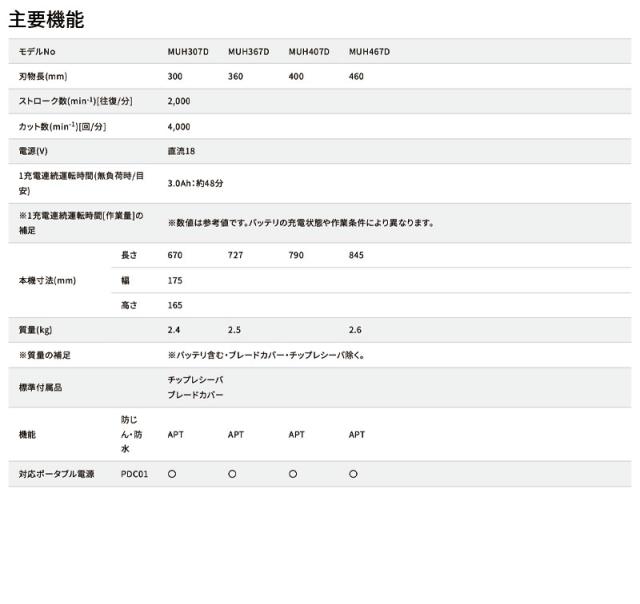The width and height of the screenshot is (640, 604).
Task: Select model MUH467D header
Action: click(369, 52)
